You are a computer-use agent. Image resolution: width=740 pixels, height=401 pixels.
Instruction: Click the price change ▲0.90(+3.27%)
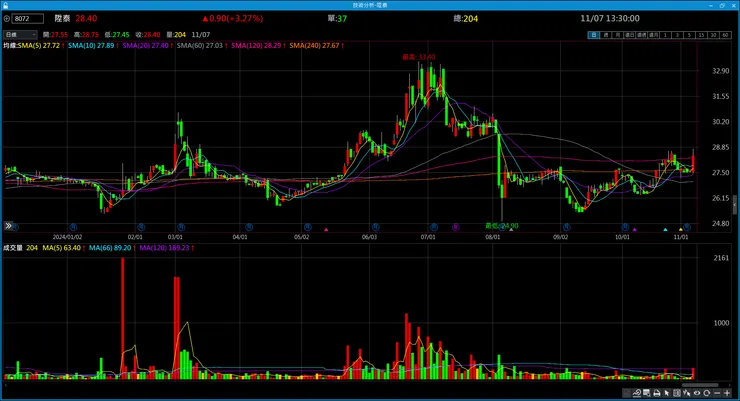click(x=233, y=18)
